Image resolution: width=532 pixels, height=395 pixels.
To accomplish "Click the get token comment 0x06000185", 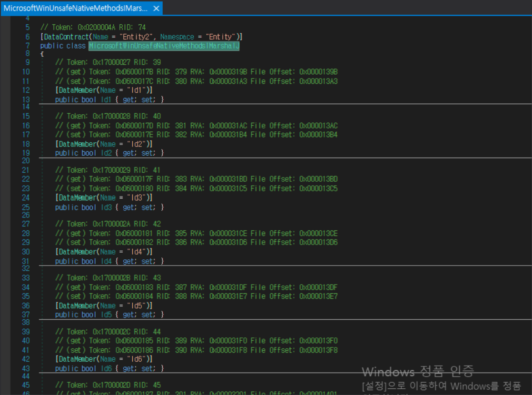I will [196, 341].
